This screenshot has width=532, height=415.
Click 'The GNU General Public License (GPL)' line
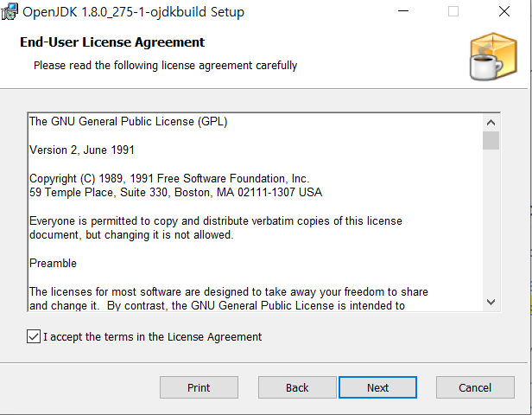coord(128,121)
